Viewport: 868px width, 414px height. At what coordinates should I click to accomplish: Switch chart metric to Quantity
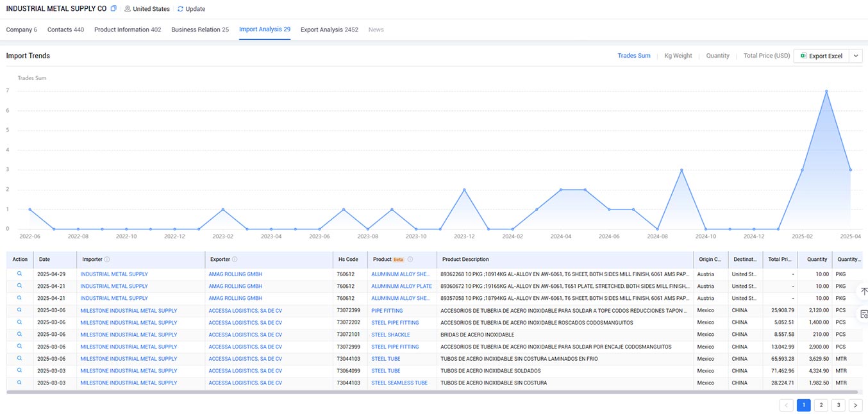click(x=718, y=56)
